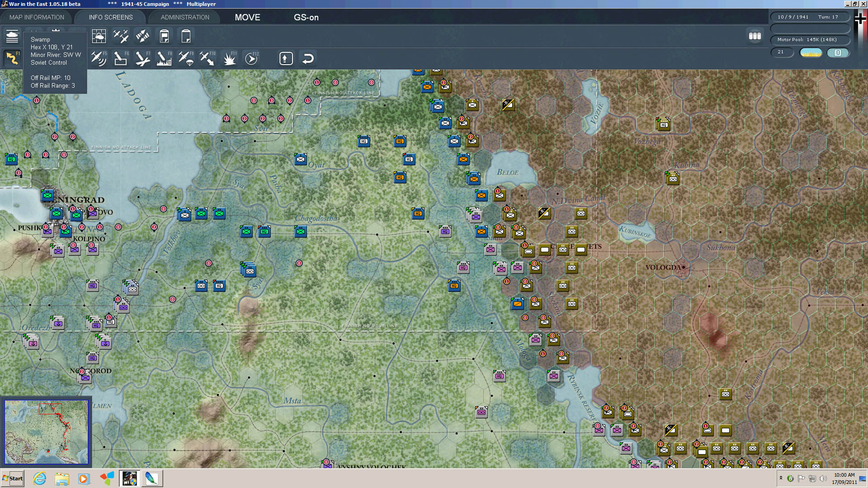The height and width of the screenshot is (488, 868).
Task: Open the air doctrine aircraft icon
Action: [x=121, y=36]
